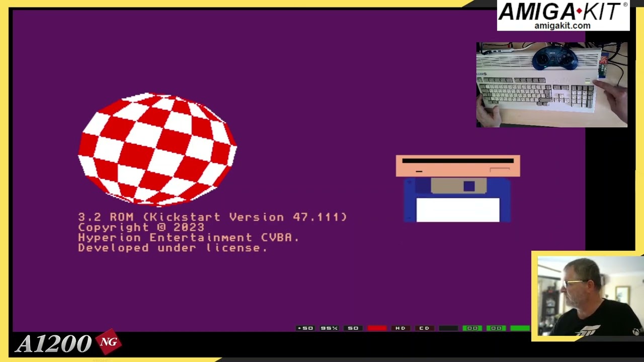Click the solid green status indicator
This screenshot has width=644, height=362.
pos(520,328)
